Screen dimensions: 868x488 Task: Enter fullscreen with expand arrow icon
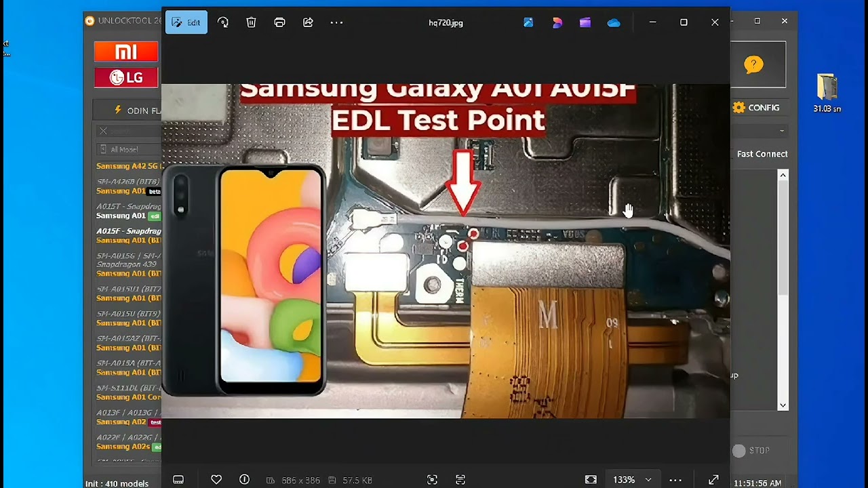click(x=713, y=479)
